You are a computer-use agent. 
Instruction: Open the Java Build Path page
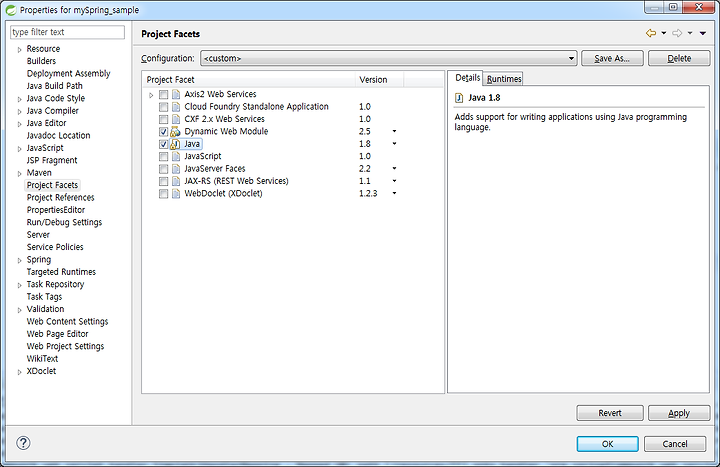[55, 86]
